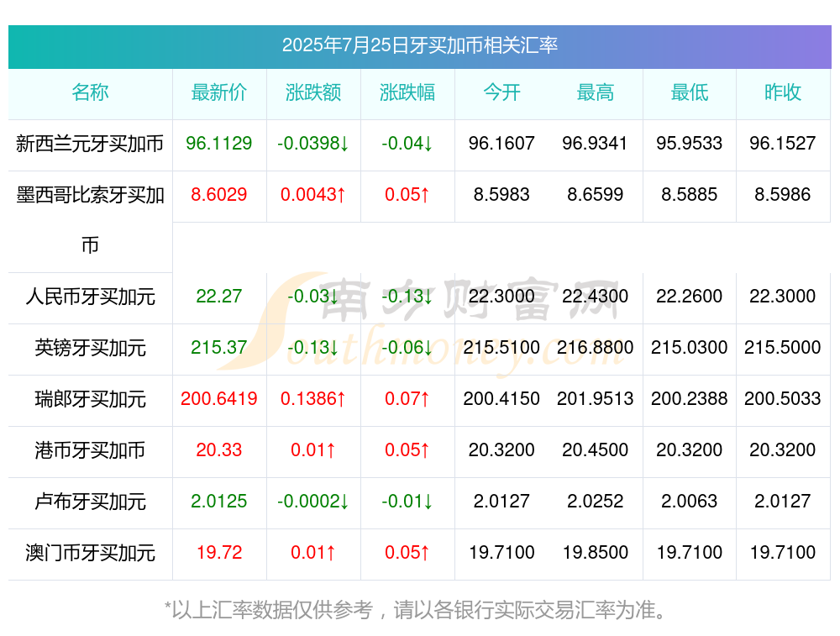Click the row name 卢布牙买加元
Screen dimensions: 840x636
[x=90, y=502]
